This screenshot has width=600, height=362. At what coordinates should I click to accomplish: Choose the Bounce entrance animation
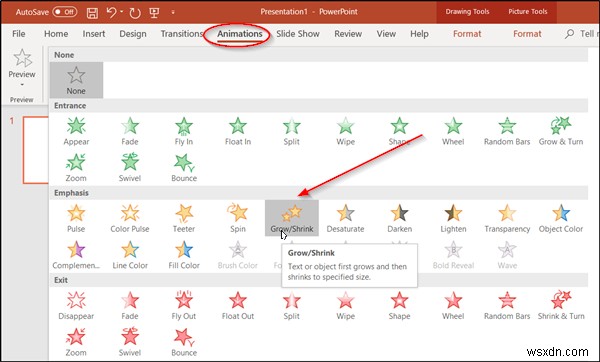pos(184,168)
